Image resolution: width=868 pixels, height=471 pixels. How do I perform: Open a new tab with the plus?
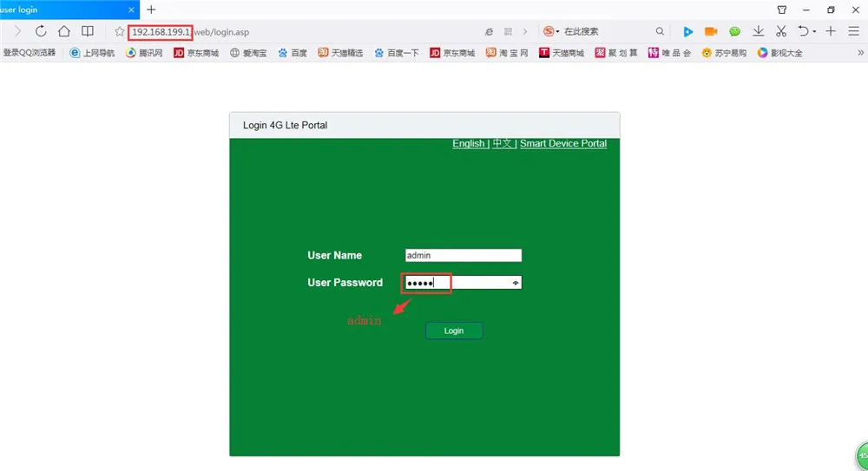pyautogui.click(x=151, y=10)
